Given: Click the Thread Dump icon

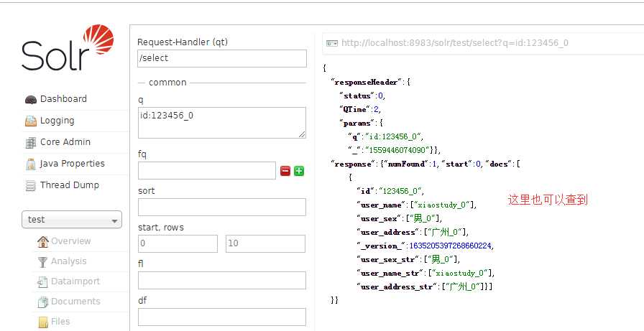Looking at the screenshot, I should tap(31, 186).
